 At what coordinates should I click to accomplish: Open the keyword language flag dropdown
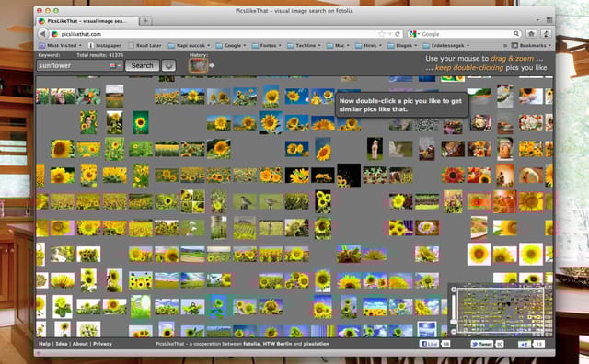tap(115, 65)
